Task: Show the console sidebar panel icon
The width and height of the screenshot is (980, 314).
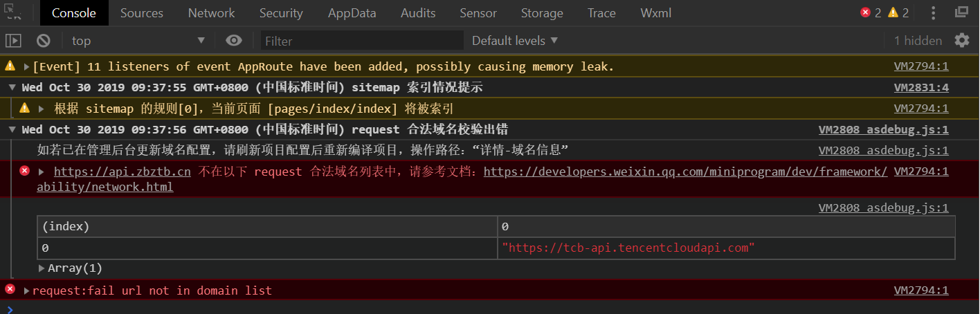Action: coord(13,40)
